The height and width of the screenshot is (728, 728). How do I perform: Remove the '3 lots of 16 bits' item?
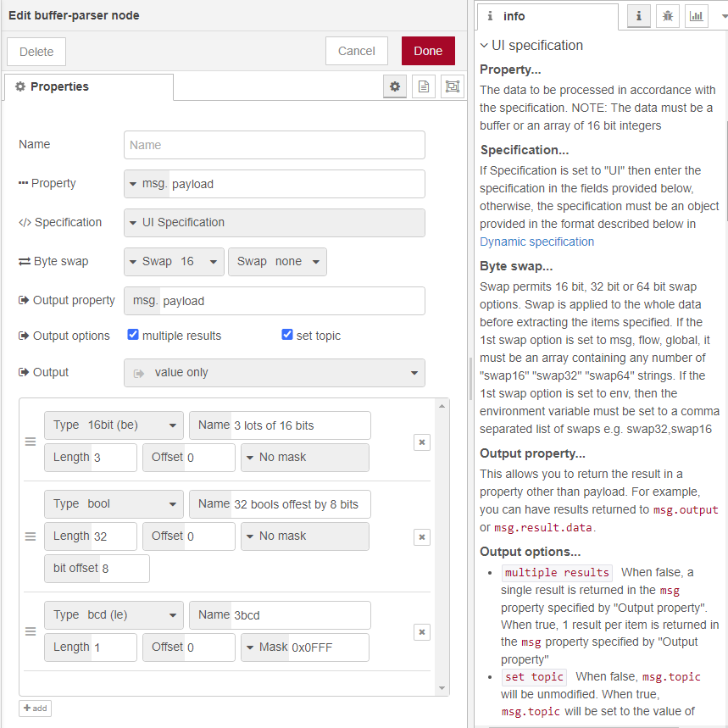click(422, 442)
